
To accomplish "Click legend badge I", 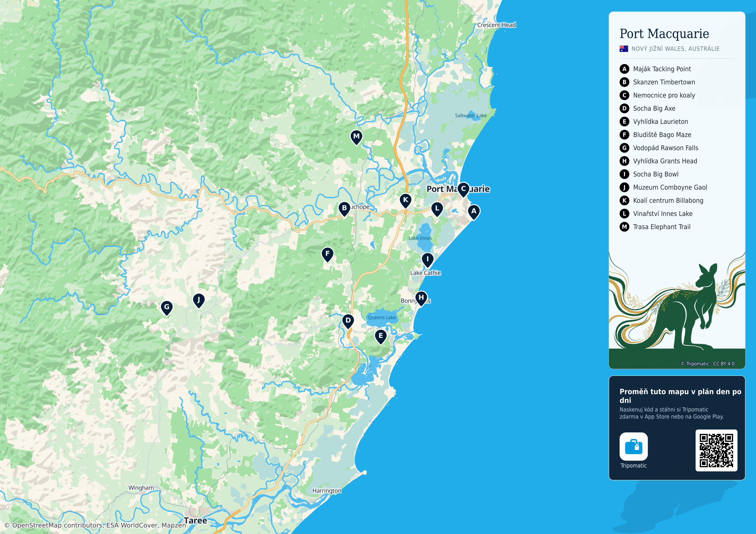I will [624, 174].
